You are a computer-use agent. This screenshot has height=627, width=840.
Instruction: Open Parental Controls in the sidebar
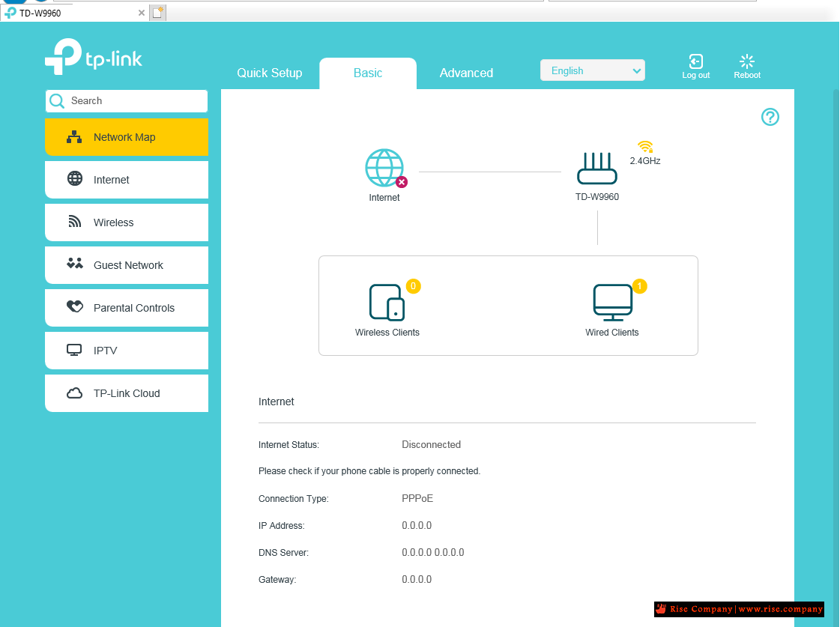(127, 308)
